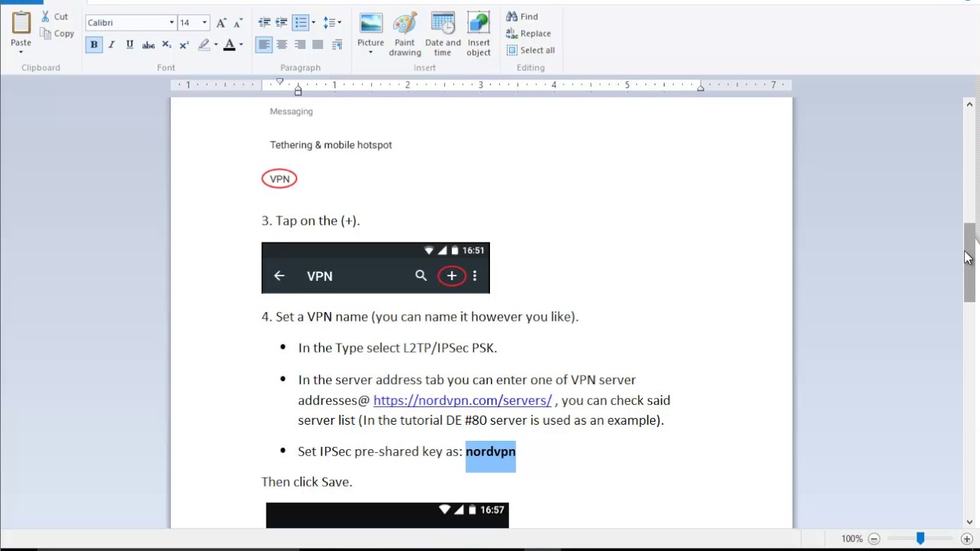Open bullet list style dropdown

point(313,23)
